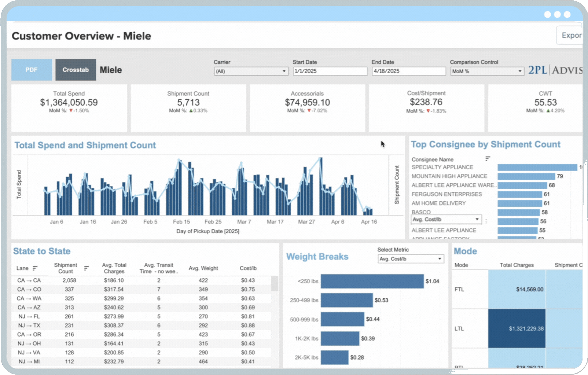
Task: Click the CA → OR lane row
Action: [142, 335]
